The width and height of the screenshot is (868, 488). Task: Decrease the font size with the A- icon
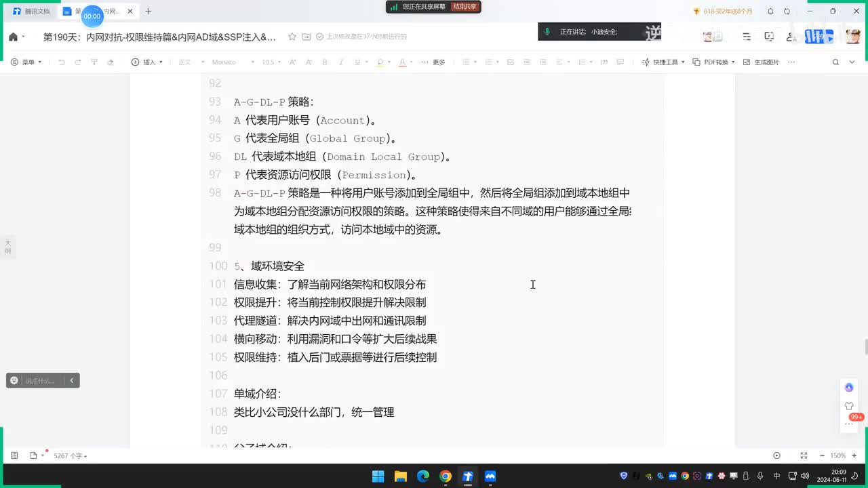click(x=309, y=62)
